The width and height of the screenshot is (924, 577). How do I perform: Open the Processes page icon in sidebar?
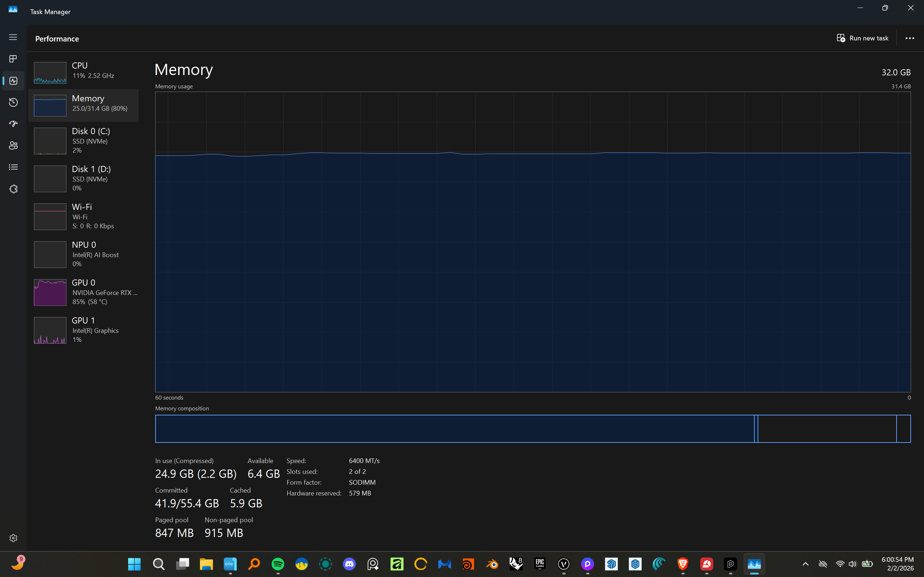[13, 59]
